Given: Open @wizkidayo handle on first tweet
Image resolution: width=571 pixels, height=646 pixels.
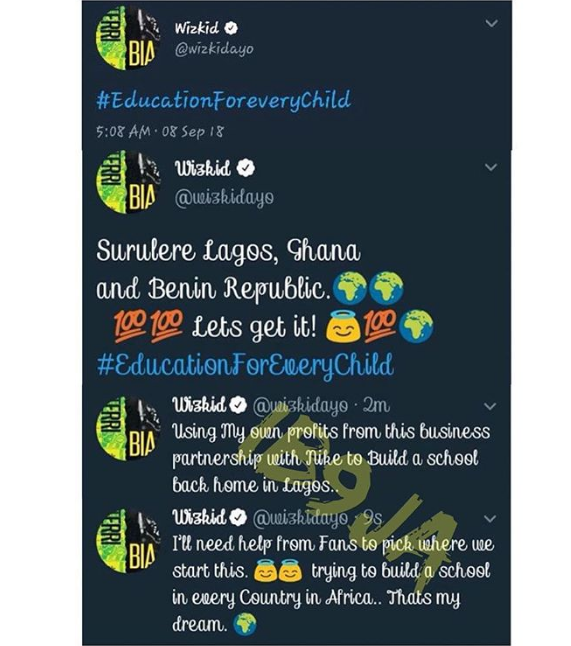Looking at the screenshot, I should coord(214,50).
